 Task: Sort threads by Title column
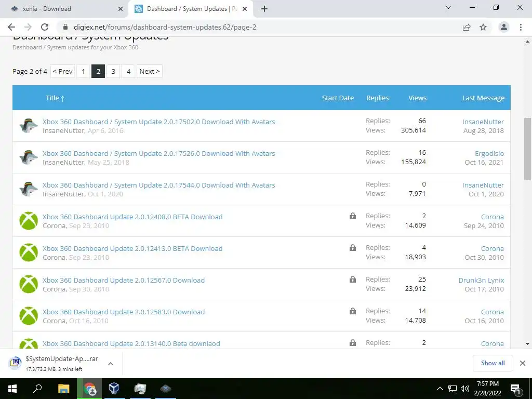(55, 98)
